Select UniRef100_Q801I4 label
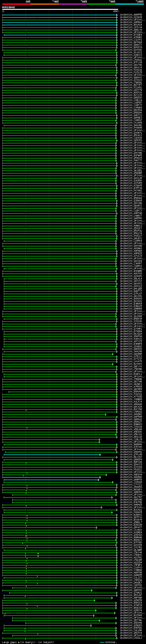 pos(131,67)
